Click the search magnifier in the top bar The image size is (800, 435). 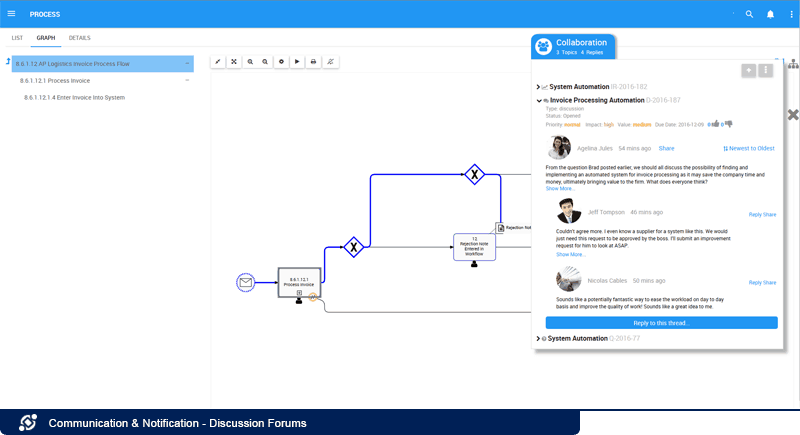(749, 14)
